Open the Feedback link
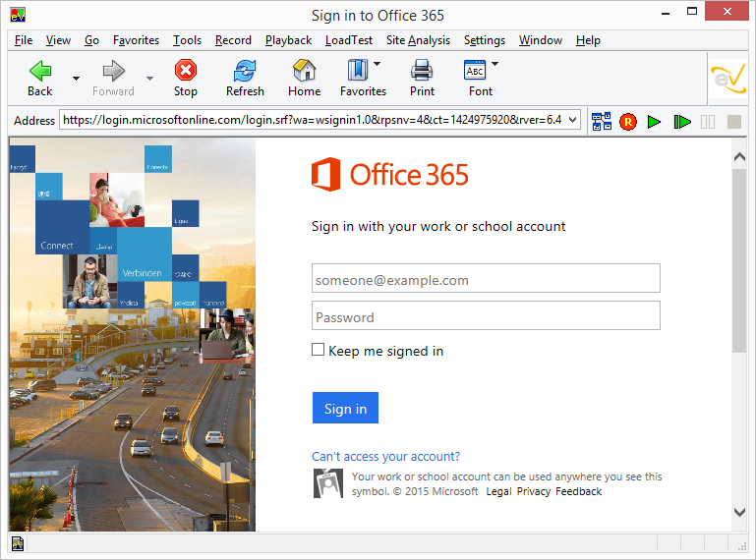This screenshot has height=560, width=756. pyautogui.click(x=579, y=491)
